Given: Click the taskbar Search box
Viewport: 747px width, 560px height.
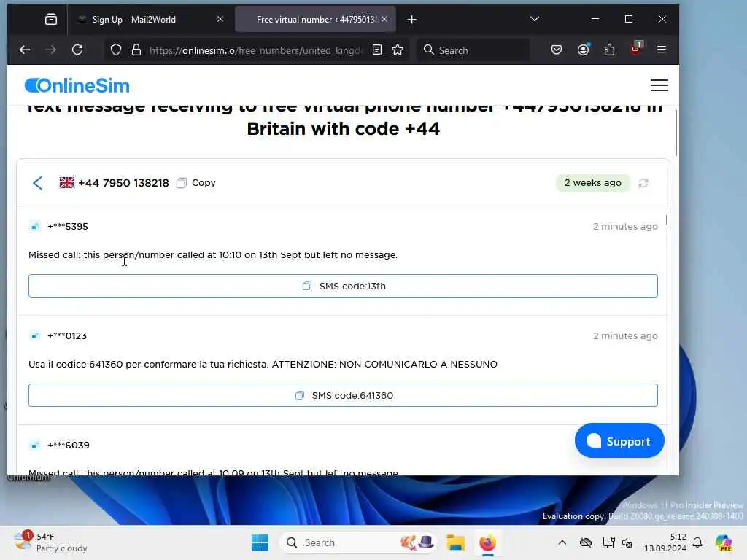Looking at the screenshot, I should point(358,542).
